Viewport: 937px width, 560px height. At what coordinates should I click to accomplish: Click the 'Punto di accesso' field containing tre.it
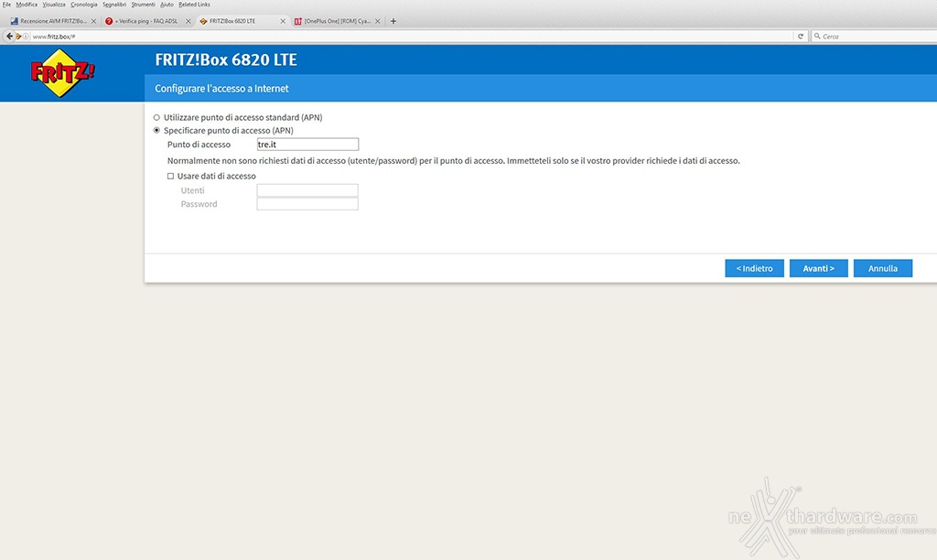[x=307, y=145]
